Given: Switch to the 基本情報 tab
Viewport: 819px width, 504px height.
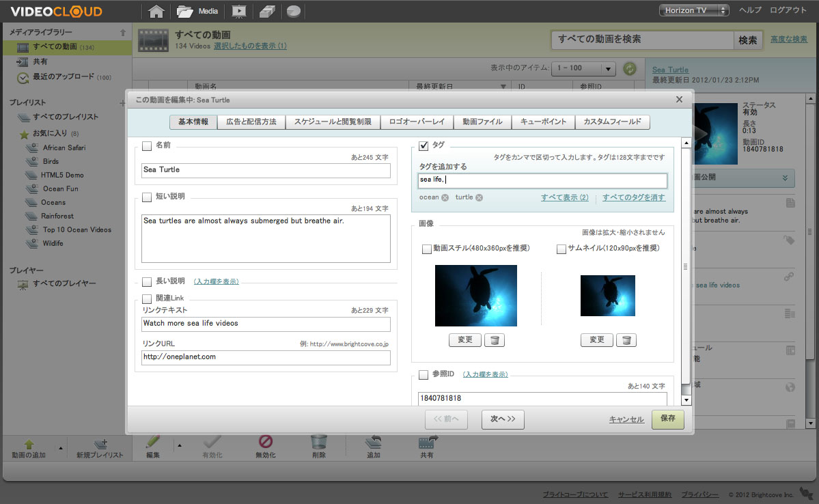Looking at the screenshot, I should pyautogui.click(x=193, y=122).
